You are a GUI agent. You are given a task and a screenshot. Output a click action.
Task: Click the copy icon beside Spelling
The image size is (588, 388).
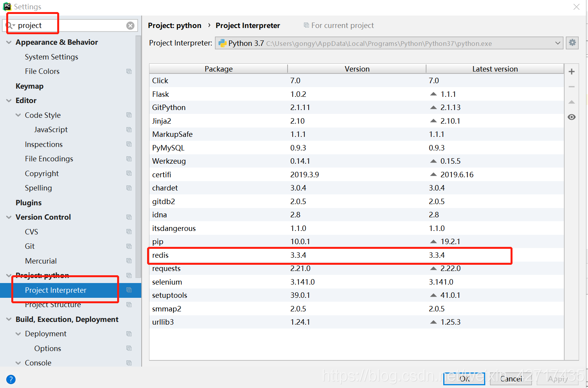coord(129,188)
